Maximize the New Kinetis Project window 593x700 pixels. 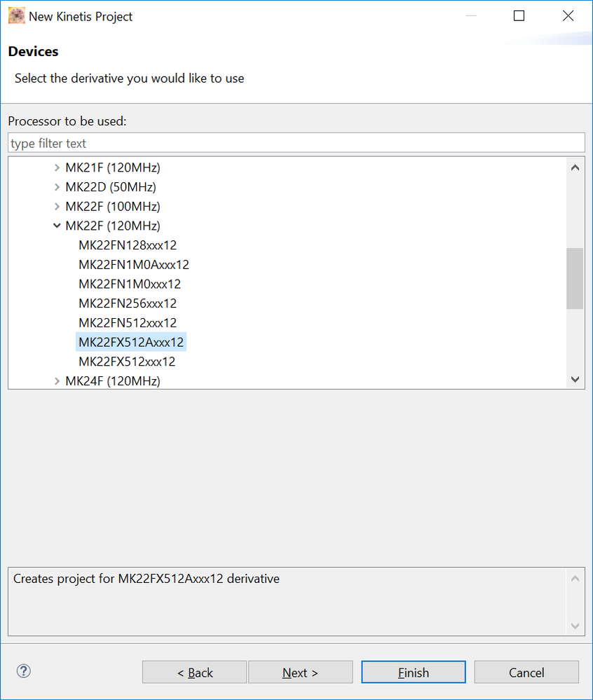tap(519, 16)
